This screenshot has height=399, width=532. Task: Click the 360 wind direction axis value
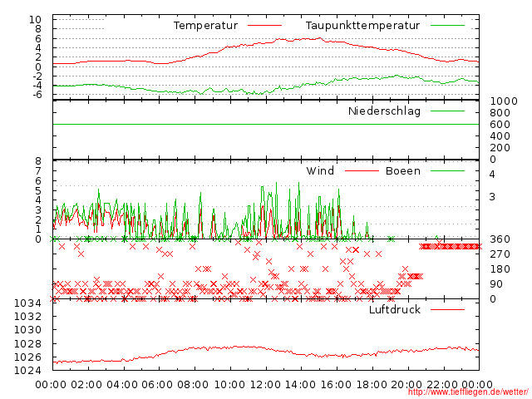coord(500,239)
